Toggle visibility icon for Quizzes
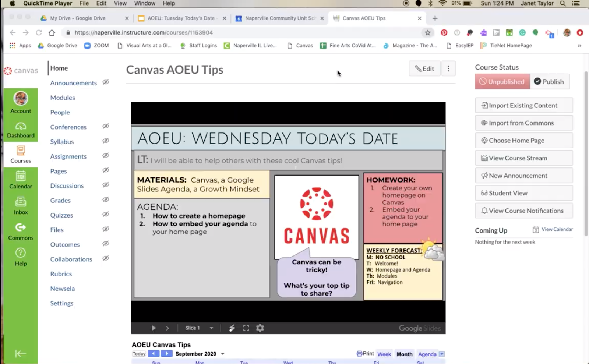The width and height of the screenshot is (589, 364). pos(106,214)
